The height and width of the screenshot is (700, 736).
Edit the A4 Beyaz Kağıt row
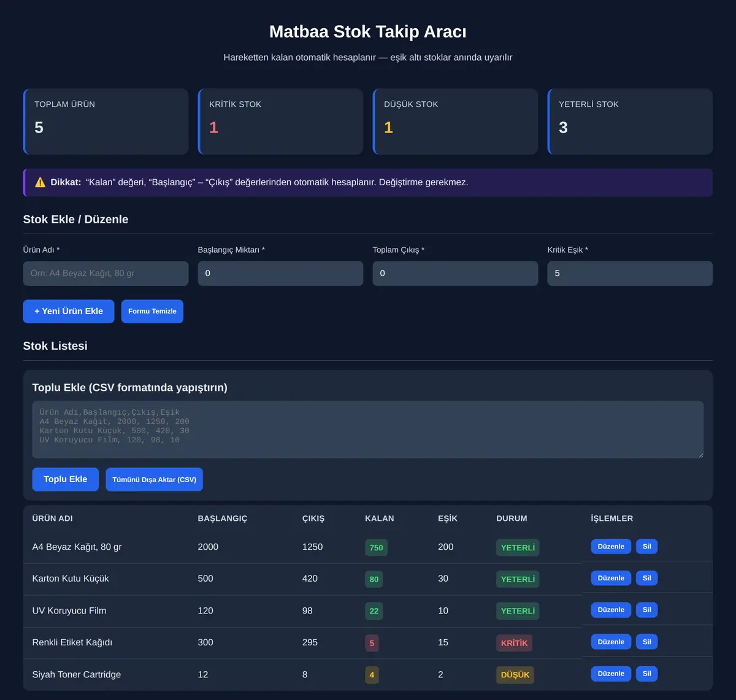[611, 547]
